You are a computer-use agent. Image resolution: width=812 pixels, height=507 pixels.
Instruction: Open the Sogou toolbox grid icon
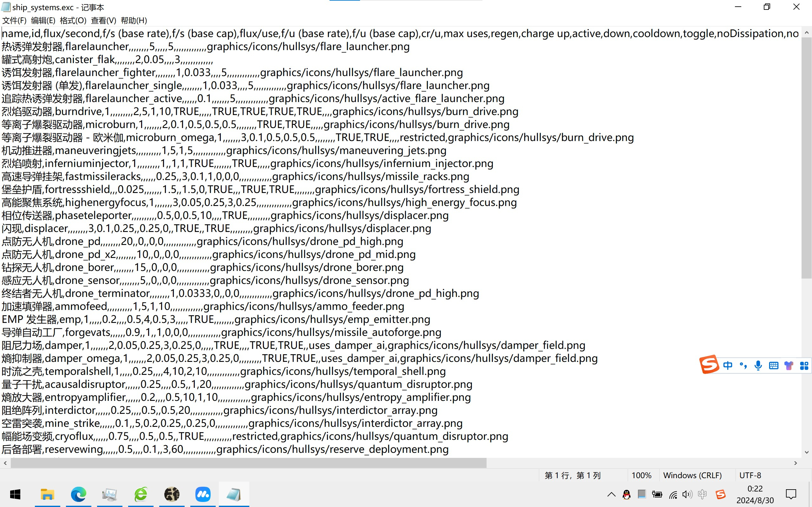(x=804, y=365)
